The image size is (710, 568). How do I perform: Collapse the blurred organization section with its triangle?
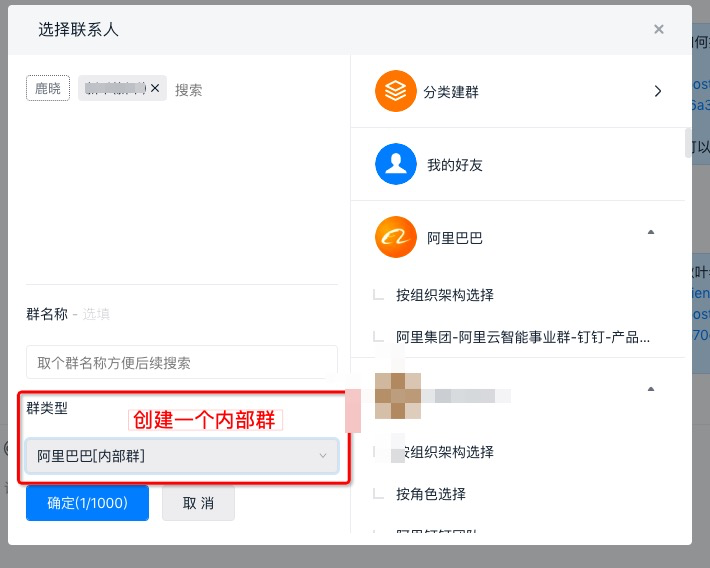point(651,388)
